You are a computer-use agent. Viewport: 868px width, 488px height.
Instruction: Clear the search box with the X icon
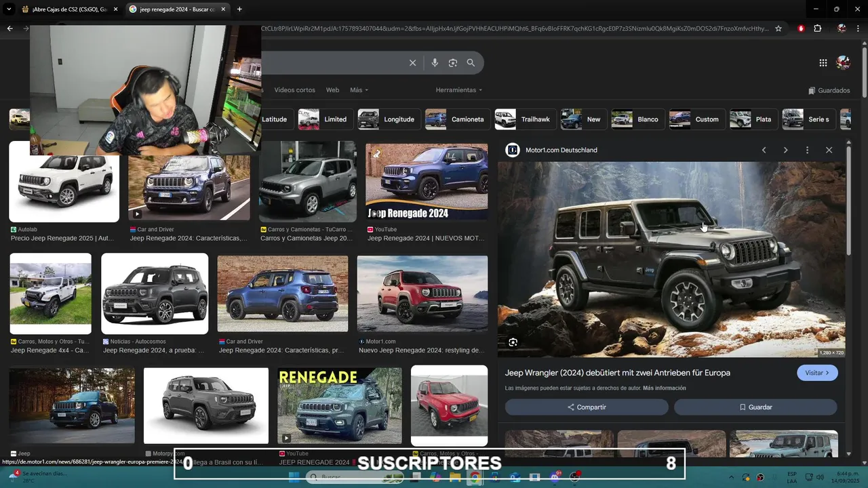[412, 63]
